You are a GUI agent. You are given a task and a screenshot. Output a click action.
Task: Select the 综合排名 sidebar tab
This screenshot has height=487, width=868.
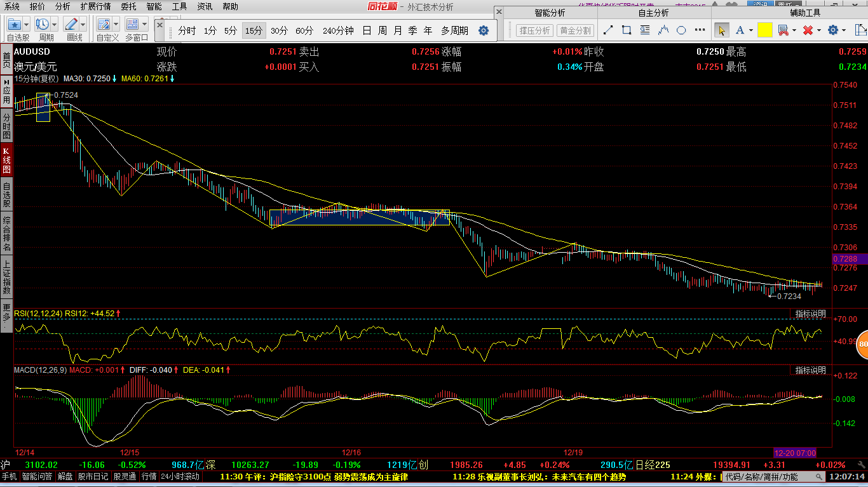(x=6, y=234)
